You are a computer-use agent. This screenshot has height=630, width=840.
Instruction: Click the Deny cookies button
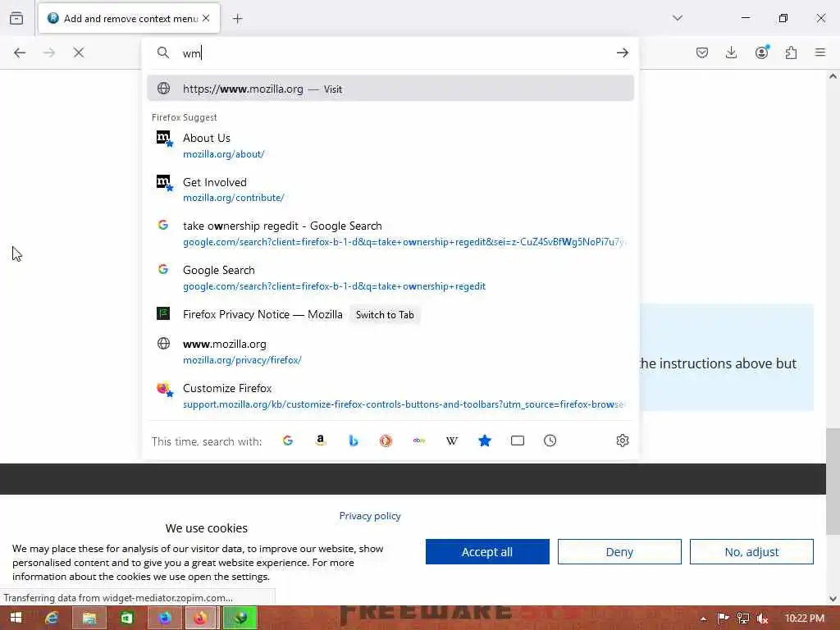[x=619, y=552]
